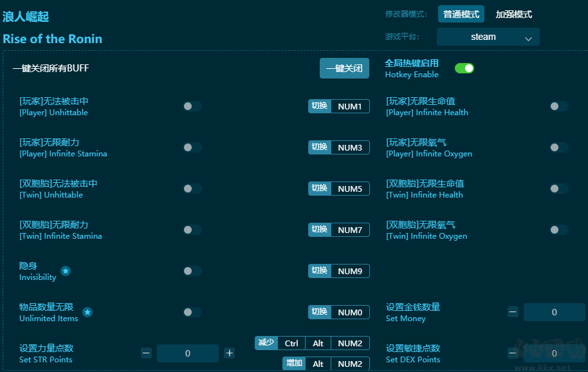
Task: Click the minus stepper for Set STR Points
Action: (x=146, y=353)
